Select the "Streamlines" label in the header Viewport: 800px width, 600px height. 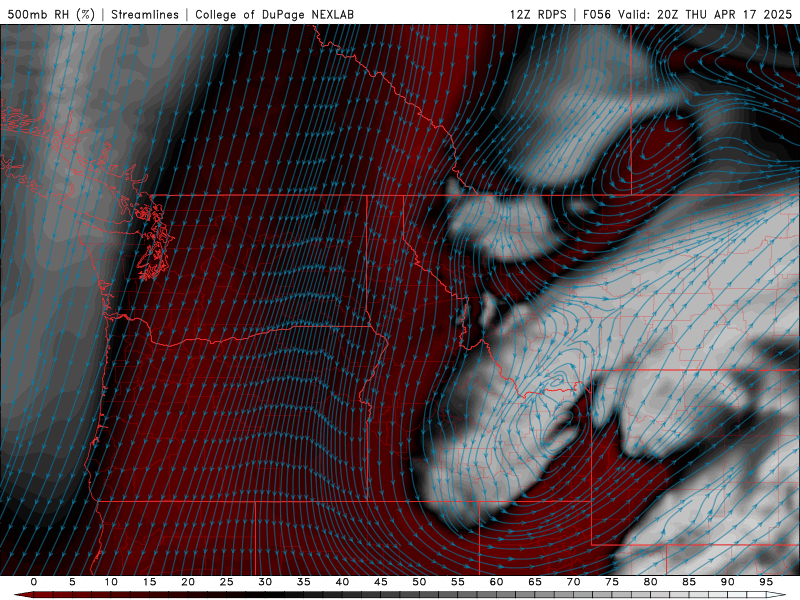[145, 14]
